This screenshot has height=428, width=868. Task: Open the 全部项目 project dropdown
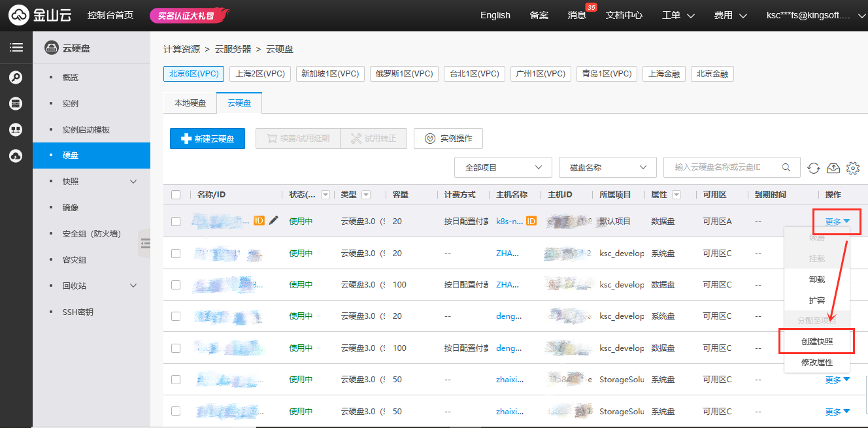click(503, 167)
